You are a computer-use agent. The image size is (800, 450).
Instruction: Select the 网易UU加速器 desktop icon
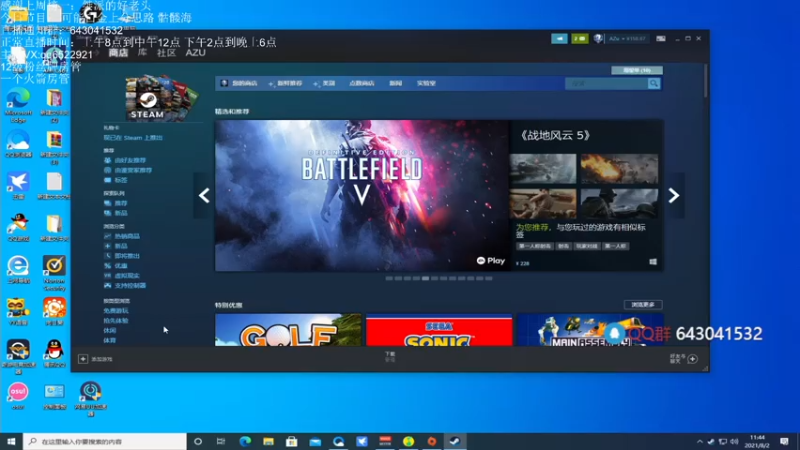(90, 398)
